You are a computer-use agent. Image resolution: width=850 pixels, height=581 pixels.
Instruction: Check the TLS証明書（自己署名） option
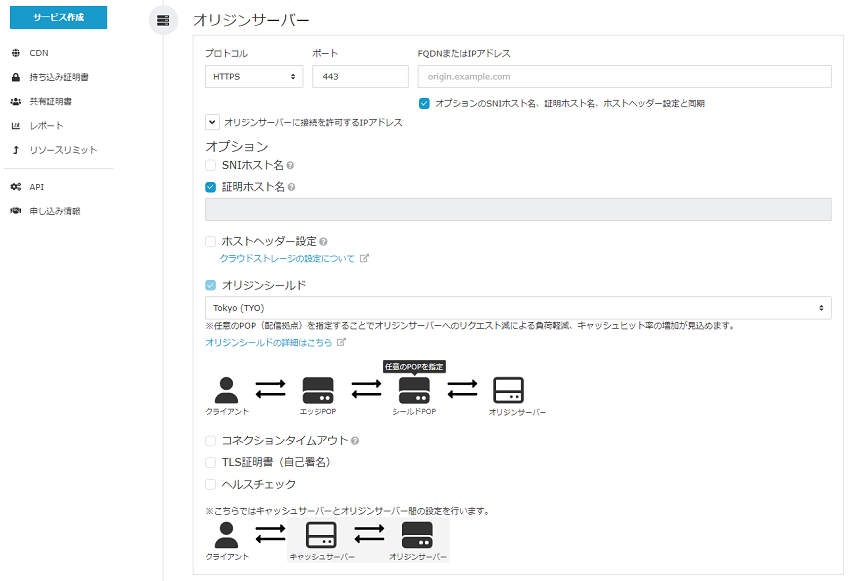[x=211, y=462]
